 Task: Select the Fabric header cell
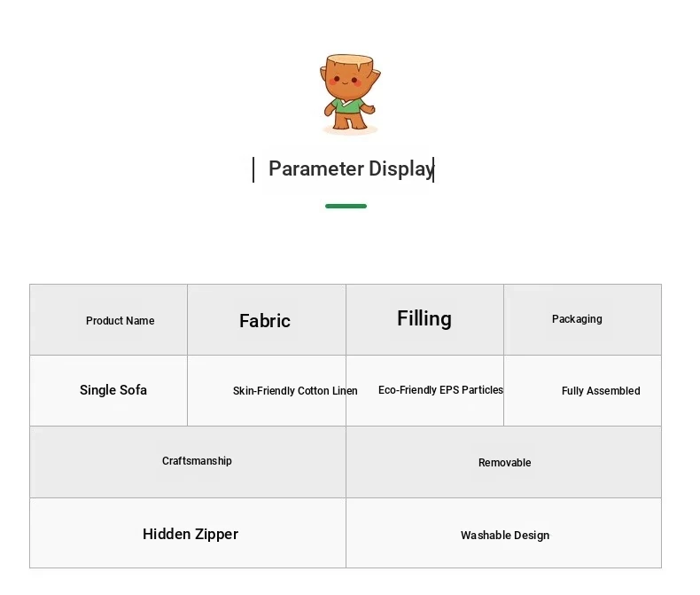point(266,320)
